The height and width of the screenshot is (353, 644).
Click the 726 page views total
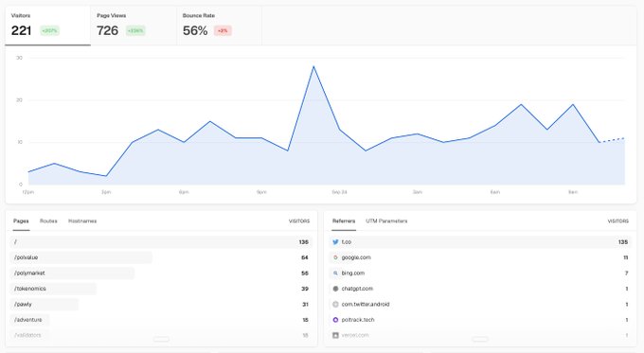click(x=108, y=31)
